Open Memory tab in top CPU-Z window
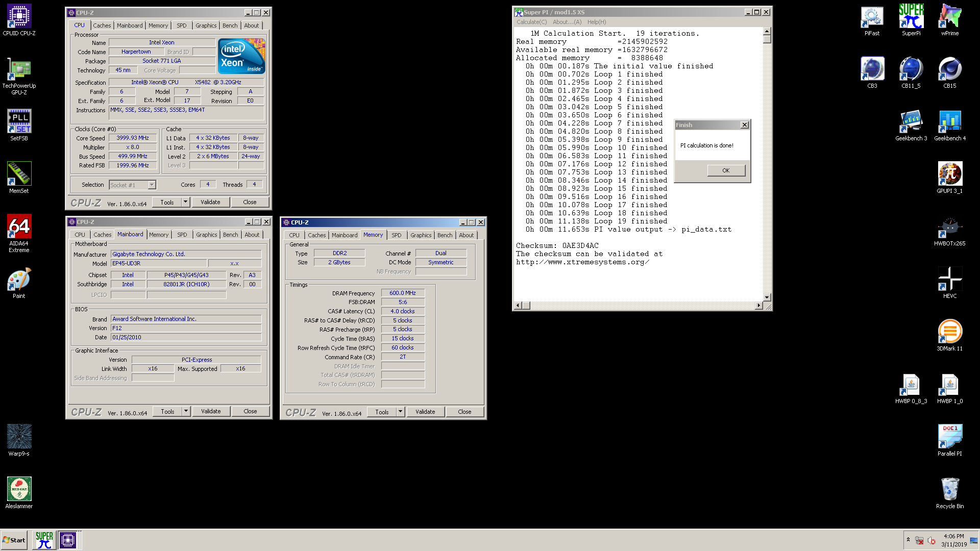 pos(158,26)
